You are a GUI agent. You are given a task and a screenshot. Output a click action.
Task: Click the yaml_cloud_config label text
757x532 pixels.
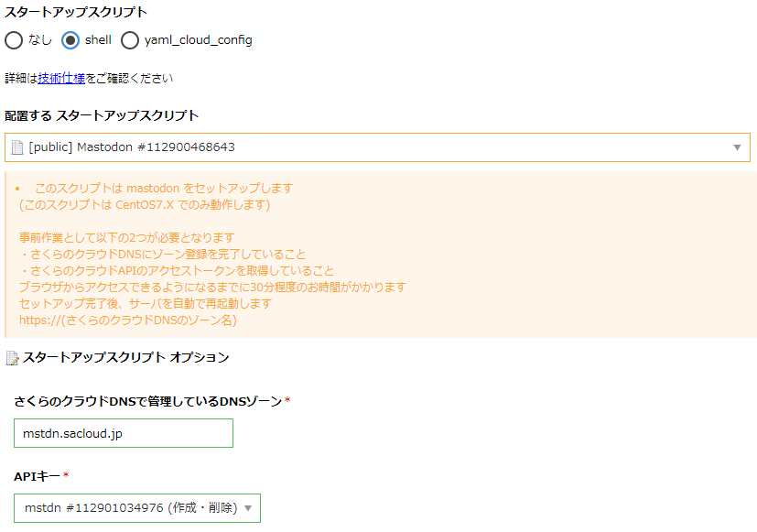[198, 40]
